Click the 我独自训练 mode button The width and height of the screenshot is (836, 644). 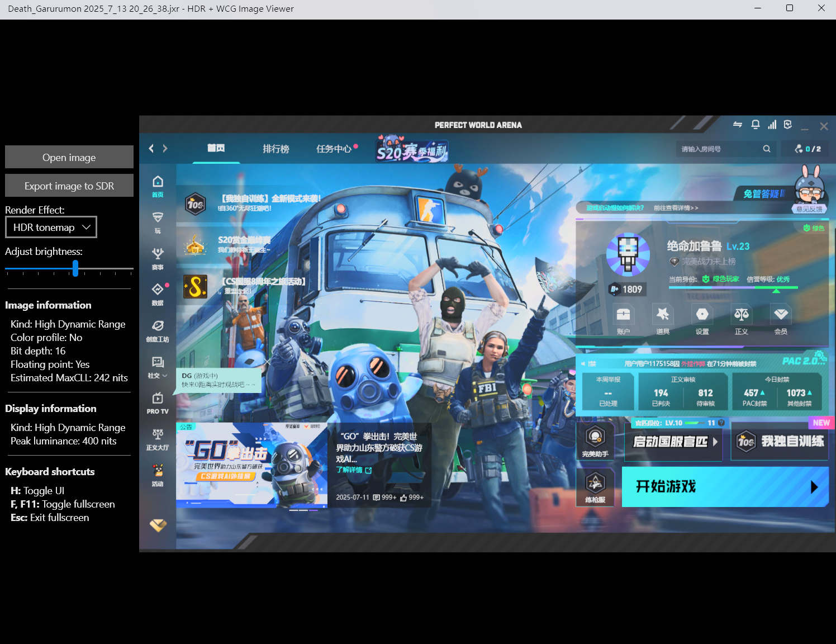pyautogui.click(x=780, y=442)
